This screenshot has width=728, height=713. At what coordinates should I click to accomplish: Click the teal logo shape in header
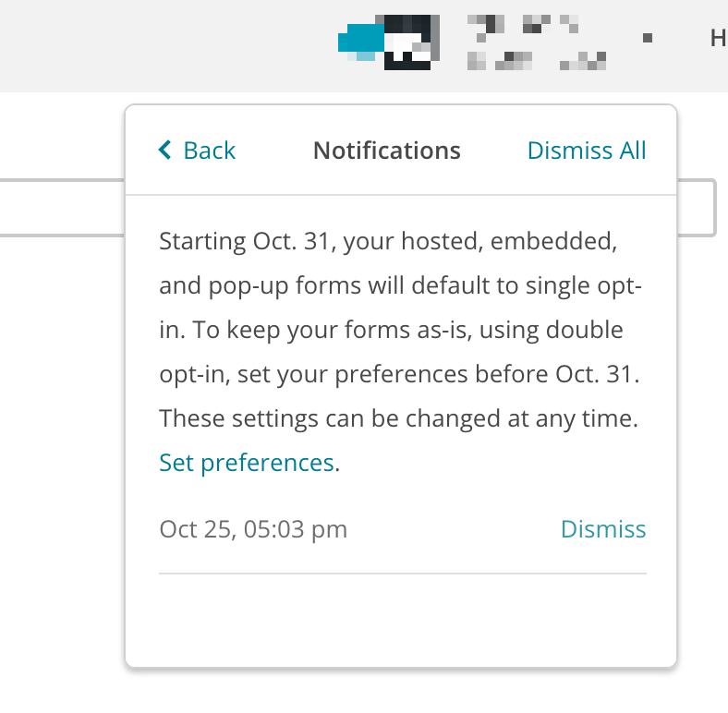(x=360, y=42)
